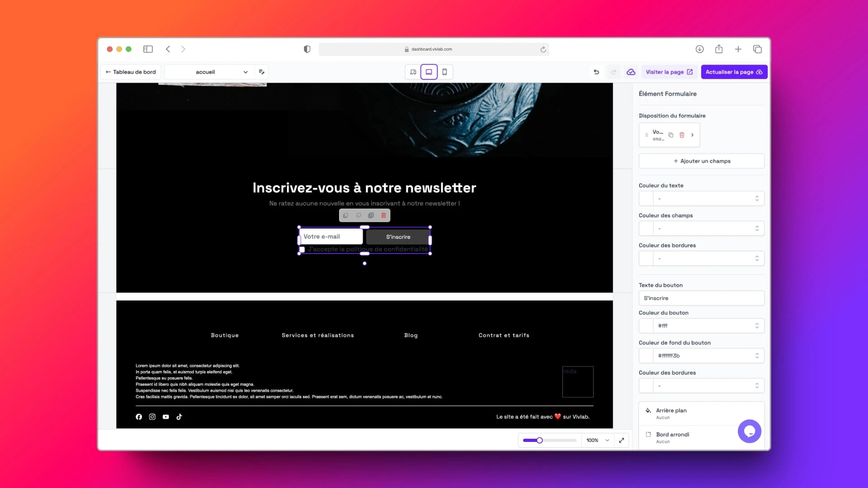Viewport: 868px width, 488px height.
Task: Click Couleur du texte color swatch
Action: (646, 198)
